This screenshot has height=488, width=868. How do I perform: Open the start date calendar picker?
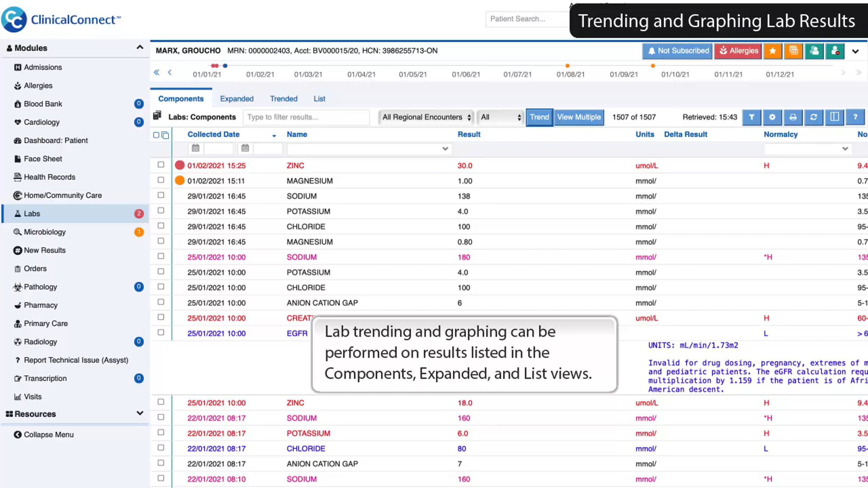point(195,148)
